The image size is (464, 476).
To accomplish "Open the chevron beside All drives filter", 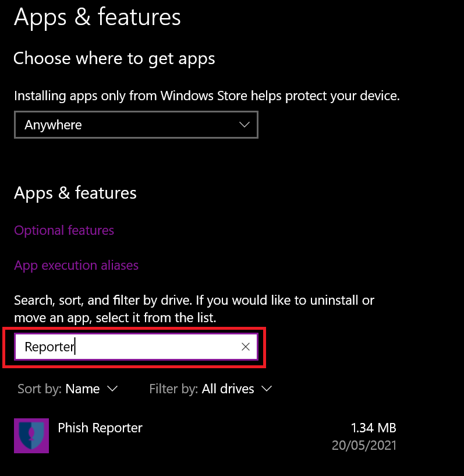I will coord(267,389).
